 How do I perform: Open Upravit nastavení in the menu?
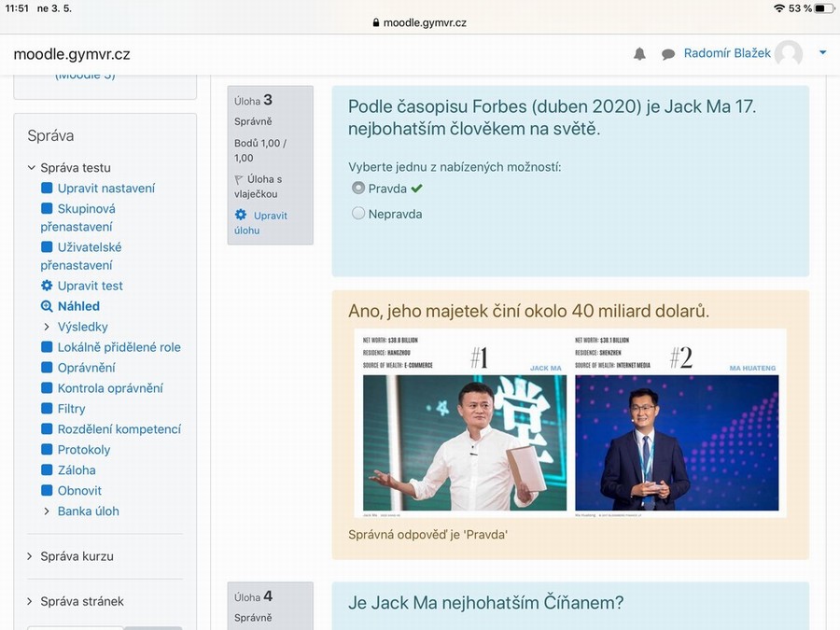tap(105, 189)
